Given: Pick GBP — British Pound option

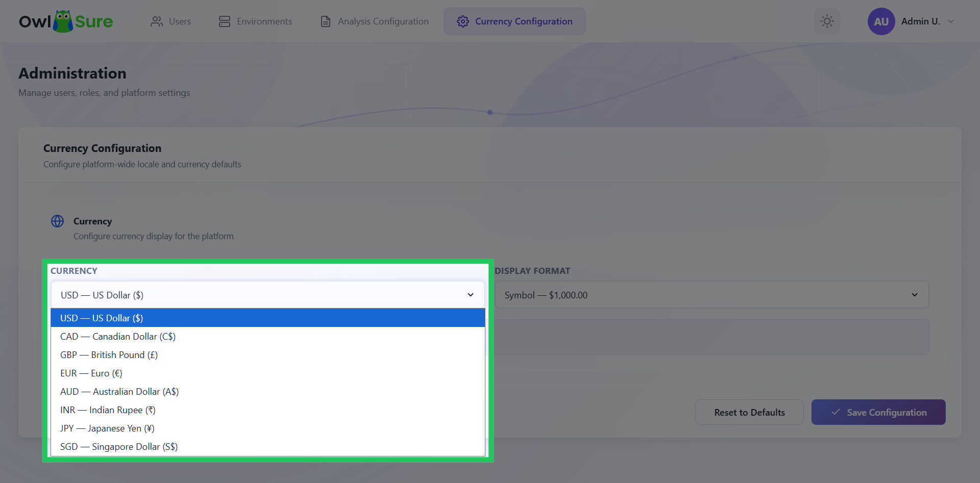Looking at the screenshot, I should 268,355.
